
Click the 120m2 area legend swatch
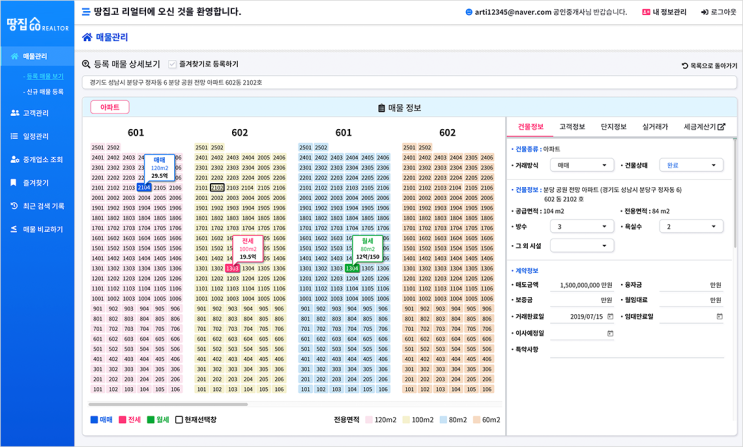point(368,420)
